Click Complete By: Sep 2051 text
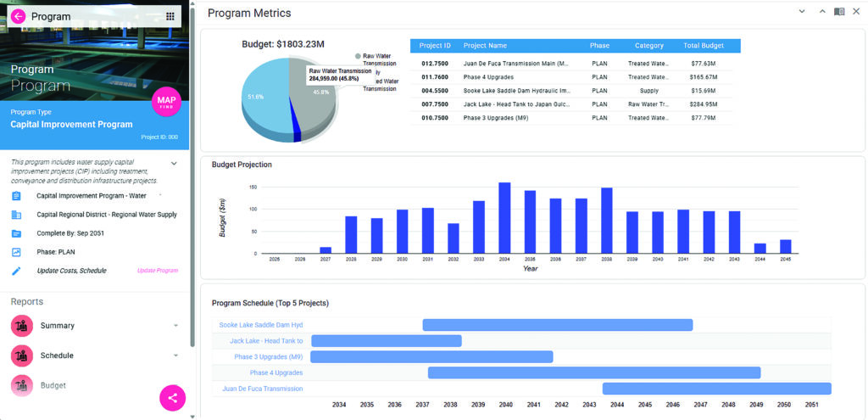868x420 pixels. pos(70,233)
